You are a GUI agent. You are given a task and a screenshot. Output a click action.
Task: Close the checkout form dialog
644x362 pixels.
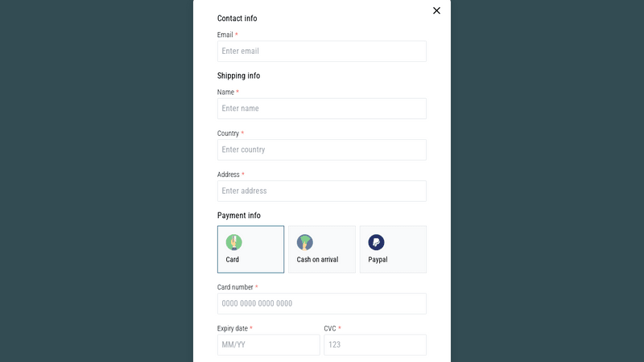tap(436, 10)
